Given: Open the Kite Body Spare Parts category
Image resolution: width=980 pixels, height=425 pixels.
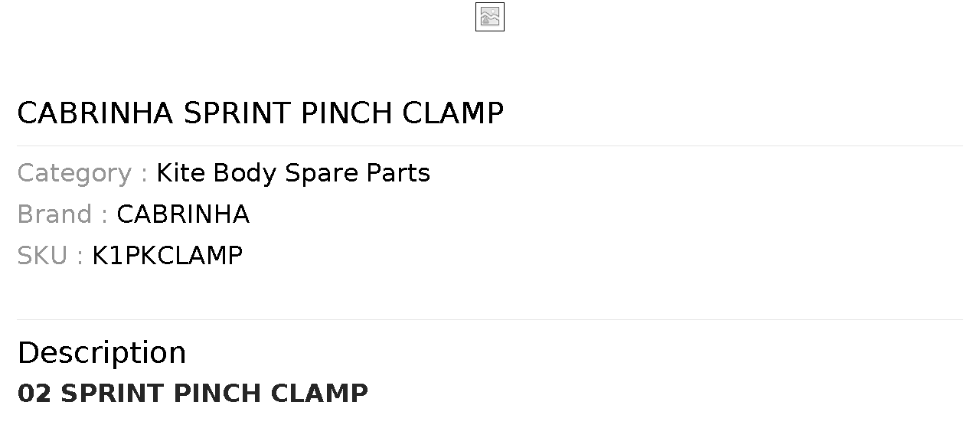Looking at the screenshot, I should (x=292, y=173).
